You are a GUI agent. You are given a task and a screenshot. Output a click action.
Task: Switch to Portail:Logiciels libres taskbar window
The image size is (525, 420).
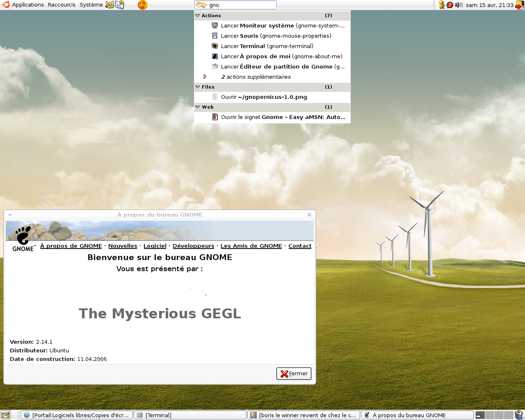pos(77,415)
